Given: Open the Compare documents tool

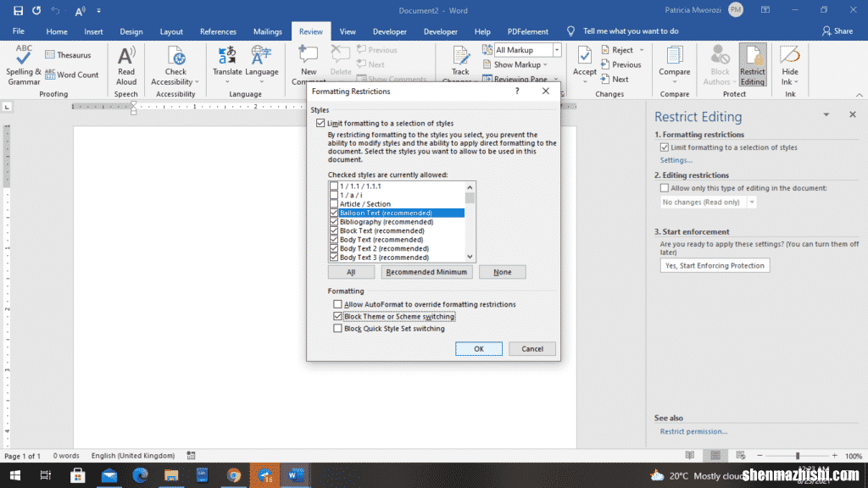Looking at the screenshot, I should tap(674, 65).
